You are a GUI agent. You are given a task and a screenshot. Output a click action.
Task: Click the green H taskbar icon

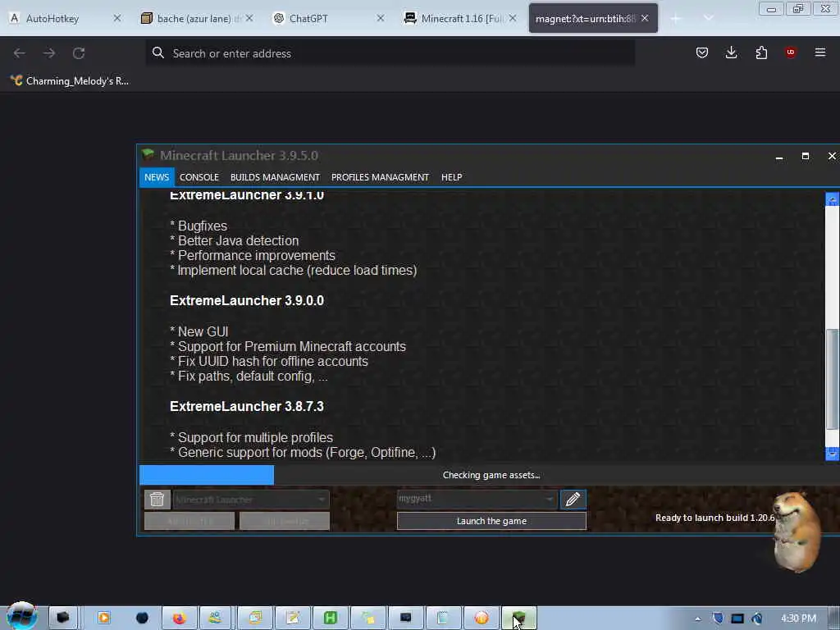tap(330, 619)
